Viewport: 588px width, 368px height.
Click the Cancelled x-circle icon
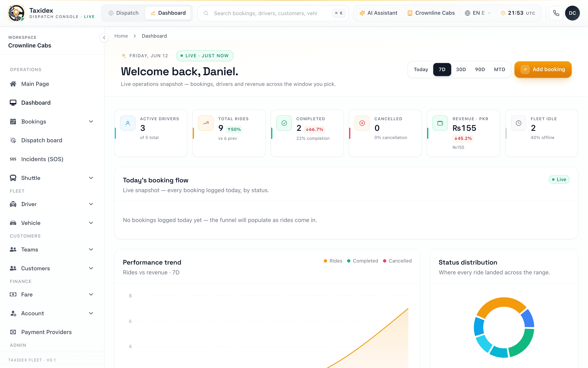point(362,123)
